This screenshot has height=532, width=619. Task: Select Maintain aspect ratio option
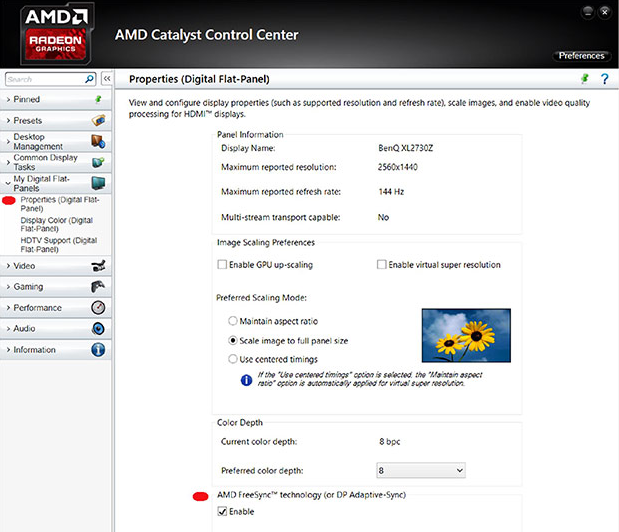pos(233,321)
